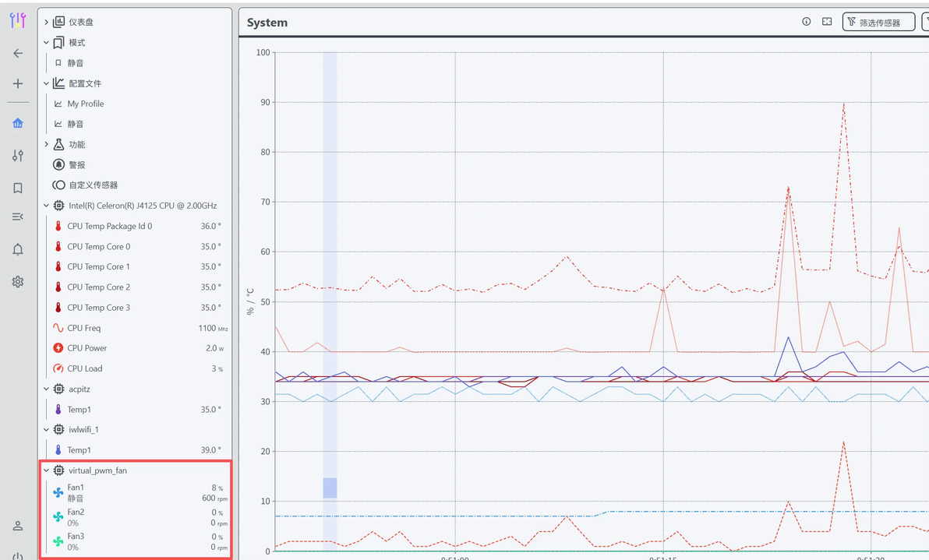This screenshot has height=560, width=929.
Task: Select My Profile under 配置文件
Action: pos(85,104)
